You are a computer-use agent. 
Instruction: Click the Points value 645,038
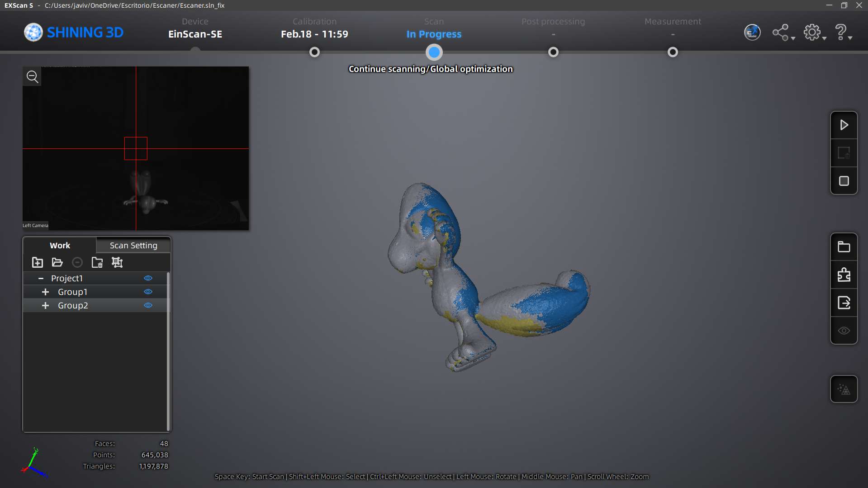pos(154,455)
